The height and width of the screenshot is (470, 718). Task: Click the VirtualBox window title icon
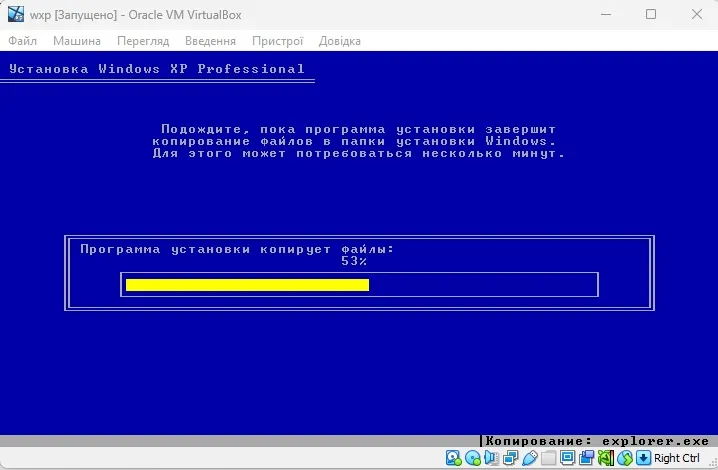(16, 14)
